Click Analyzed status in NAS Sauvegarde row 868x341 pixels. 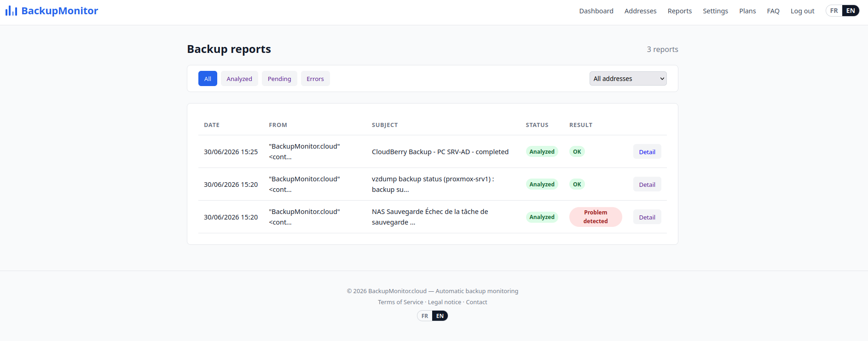542,217
